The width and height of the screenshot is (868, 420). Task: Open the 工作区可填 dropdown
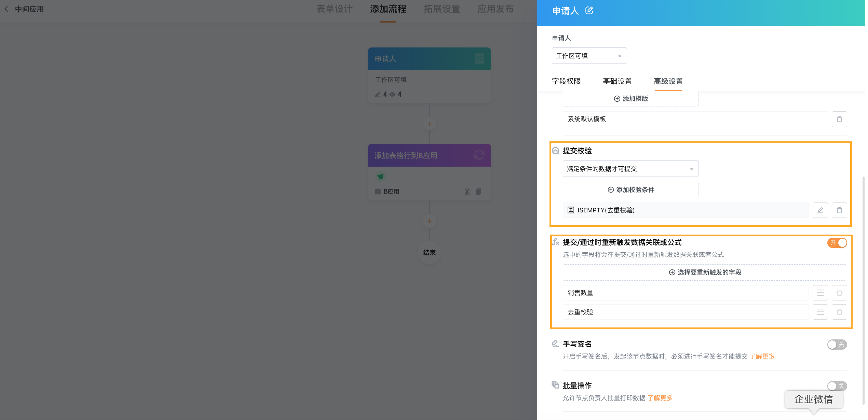(589, 56)
